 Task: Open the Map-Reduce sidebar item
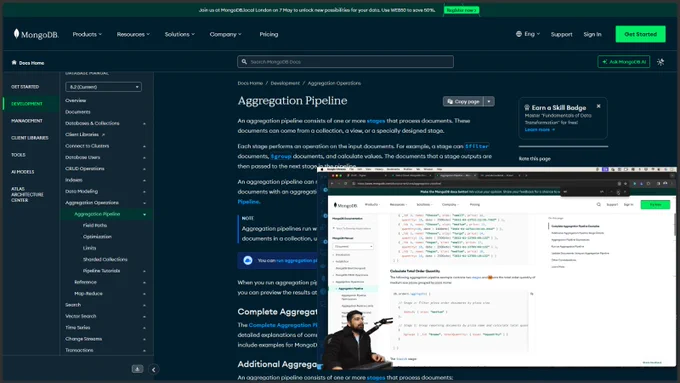tap(88, 294)
